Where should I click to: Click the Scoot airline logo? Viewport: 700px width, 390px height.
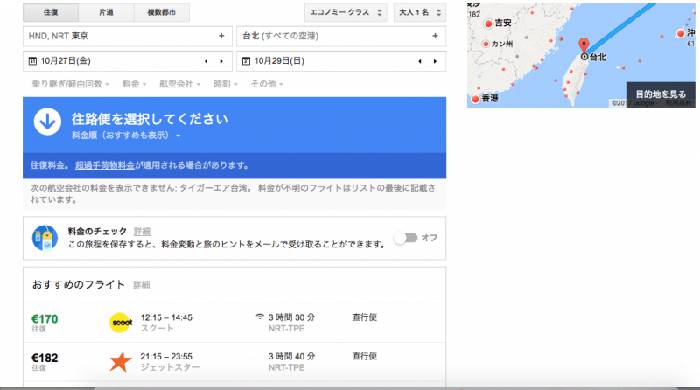[121, 323]
